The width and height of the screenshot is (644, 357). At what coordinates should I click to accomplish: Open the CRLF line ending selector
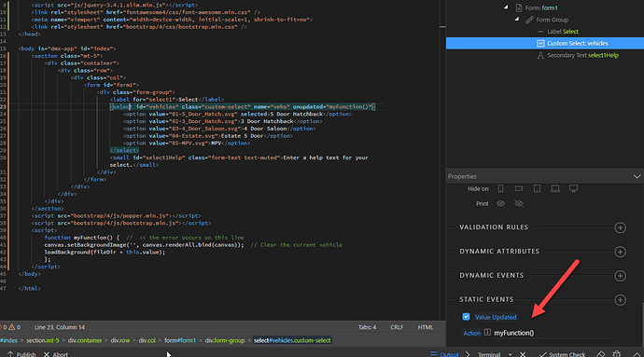[x=397, y=327]
